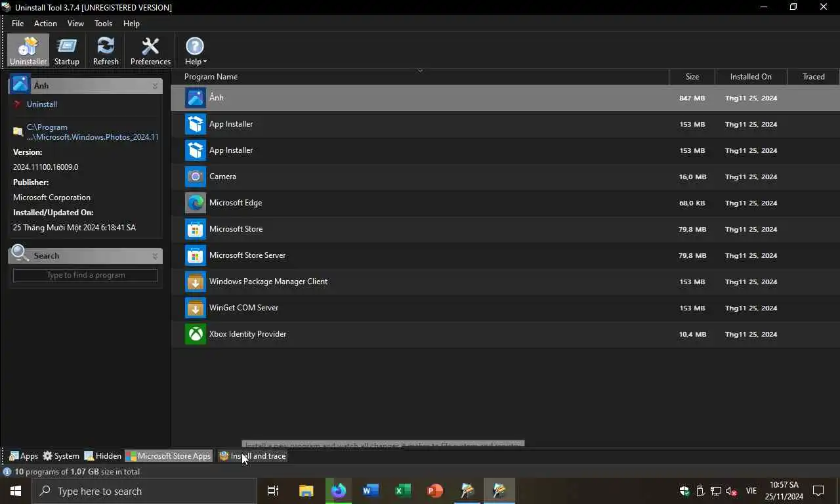The image size is (840, 504).
Task: Click the Ảnh app icon in list
Action: pyautogui.click(x=196, y=98)
